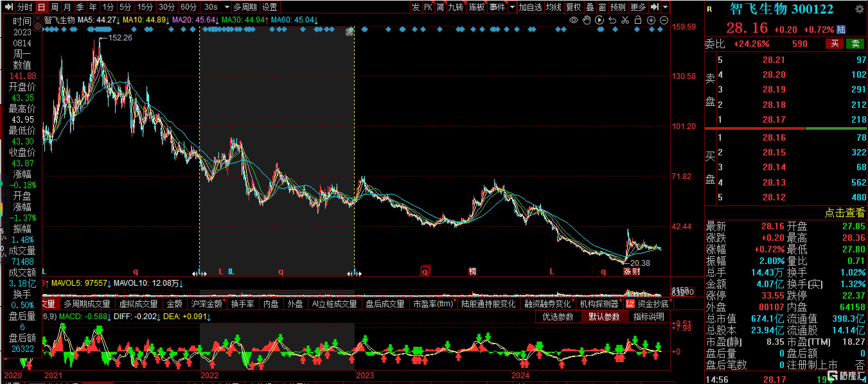The height and width of the screenshot is (384, 868).
Task: Click the PK compare button
Action: pyautogui.click(x=428, y=7)
